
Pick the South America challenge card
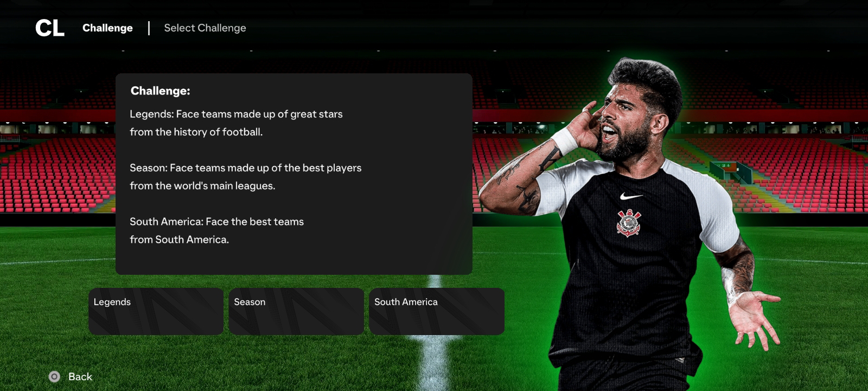[x=437, y=311]
